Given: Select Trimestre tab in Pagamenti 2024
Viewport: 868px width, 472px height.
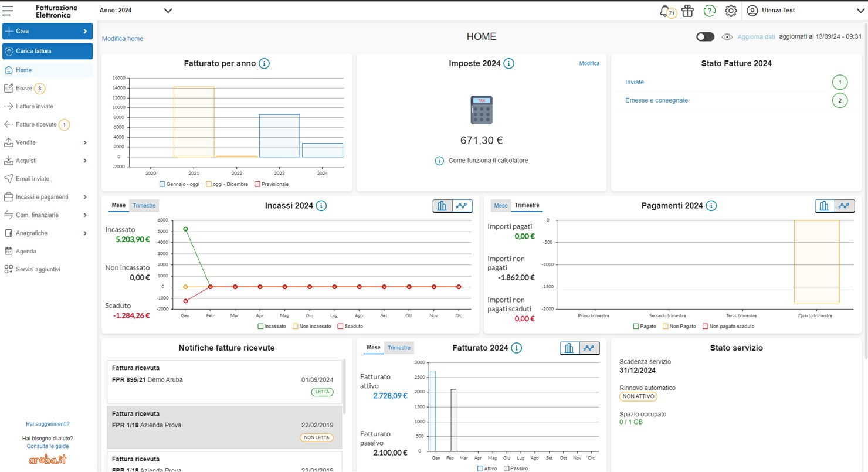Looking at the screenshot, I should tap(527, 205).
